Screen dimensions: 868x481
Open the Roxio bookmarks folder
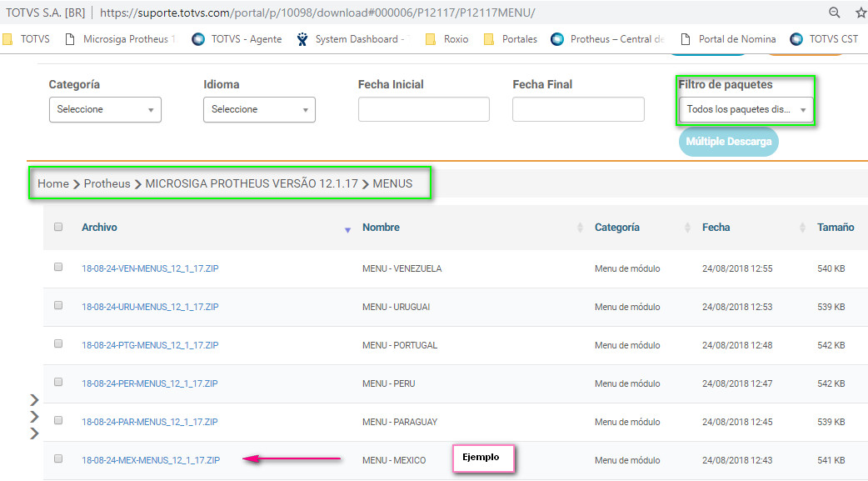(446, 39)
